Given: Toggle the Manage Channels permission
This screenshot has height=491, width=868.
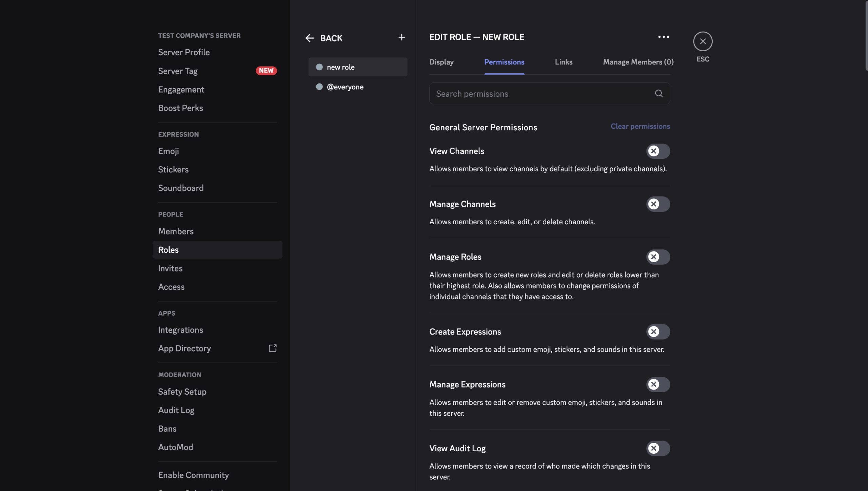Looking at the screenshot, I should (658, 204).
